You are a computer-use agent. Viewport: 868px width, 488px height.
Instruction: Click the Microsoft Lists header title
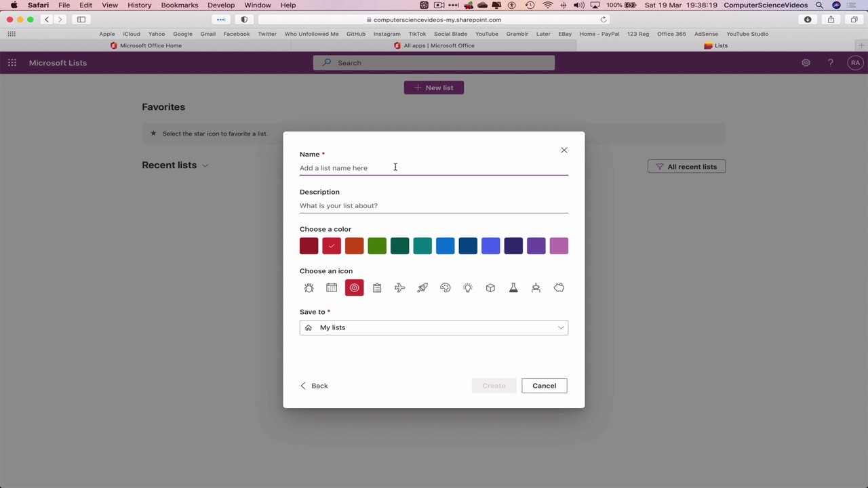(x=58, y=63)
